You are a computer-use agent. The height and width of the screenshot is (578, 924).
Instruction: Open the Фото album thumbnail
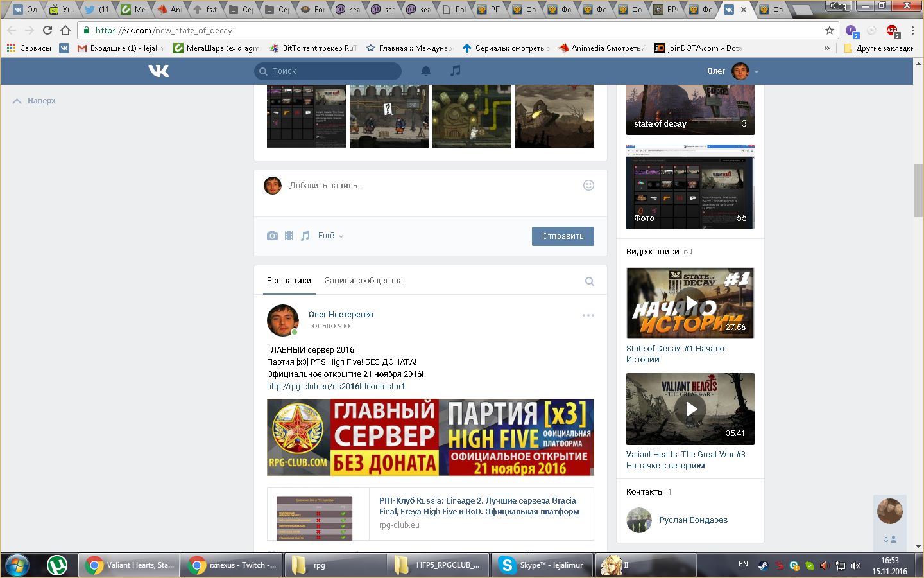(x=690, y=187)
